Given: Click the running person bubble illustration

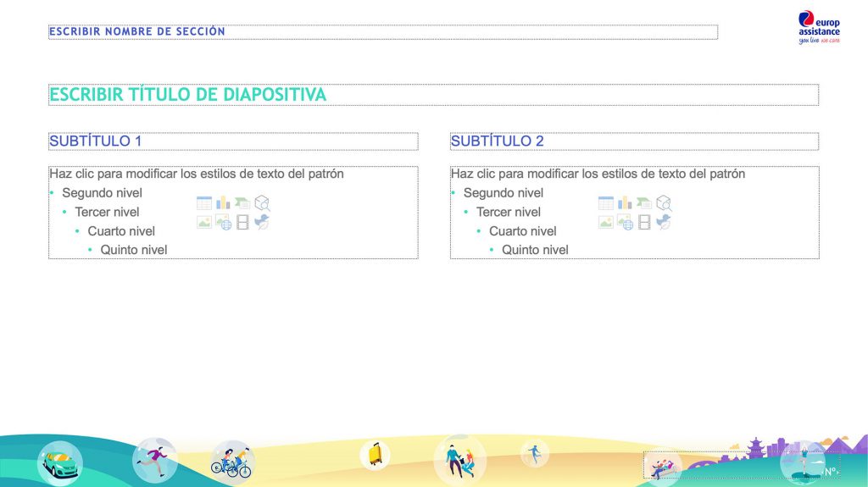Looking at the screenshot, I should coord(155,461).
